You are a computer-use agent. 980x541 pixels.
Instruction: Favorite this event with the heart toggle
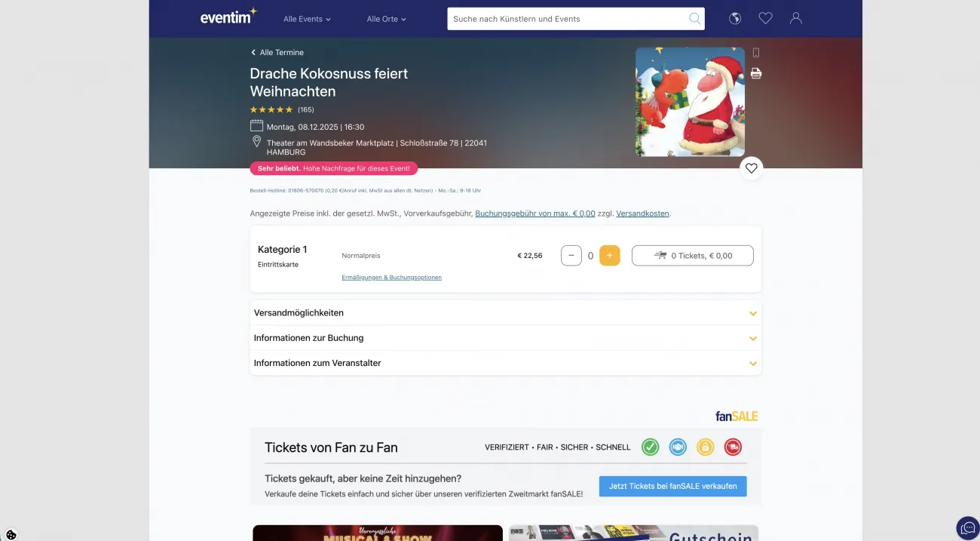pos(751,168)
